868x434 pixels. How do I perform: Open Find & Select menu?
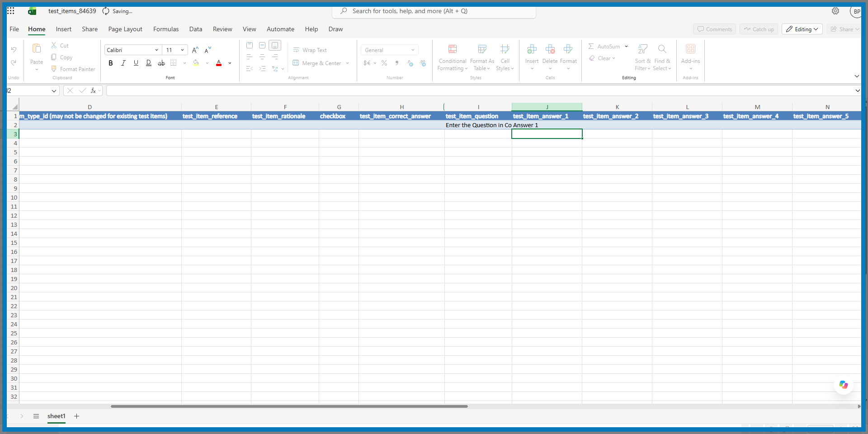(662, 57)
